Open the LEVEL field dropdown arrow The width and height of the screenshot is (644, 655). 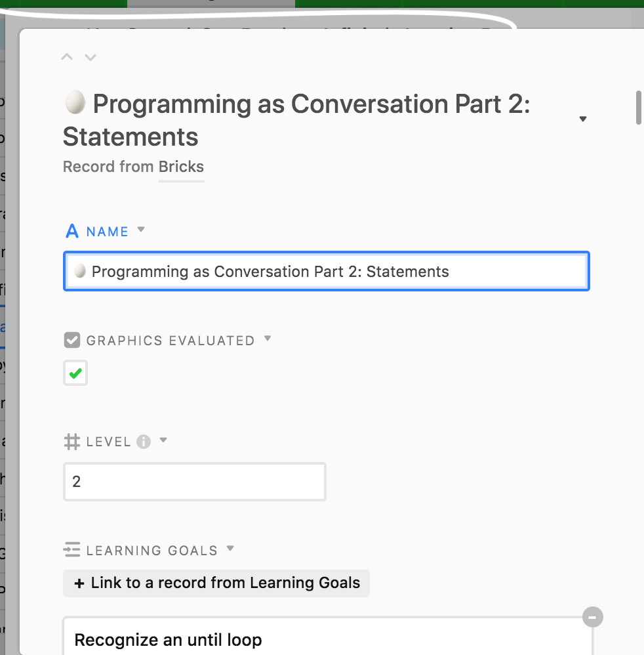(163, 440)
